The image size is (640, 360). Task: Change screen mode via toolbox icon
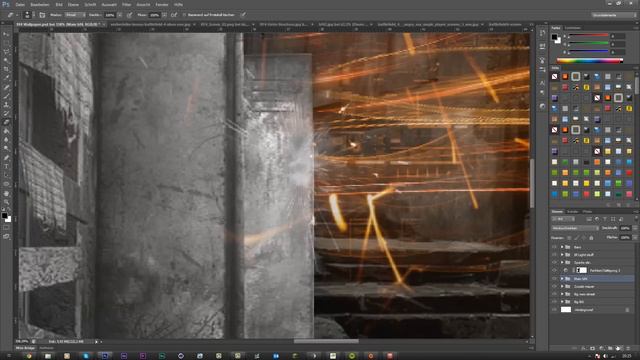click(x=6, y=236)
